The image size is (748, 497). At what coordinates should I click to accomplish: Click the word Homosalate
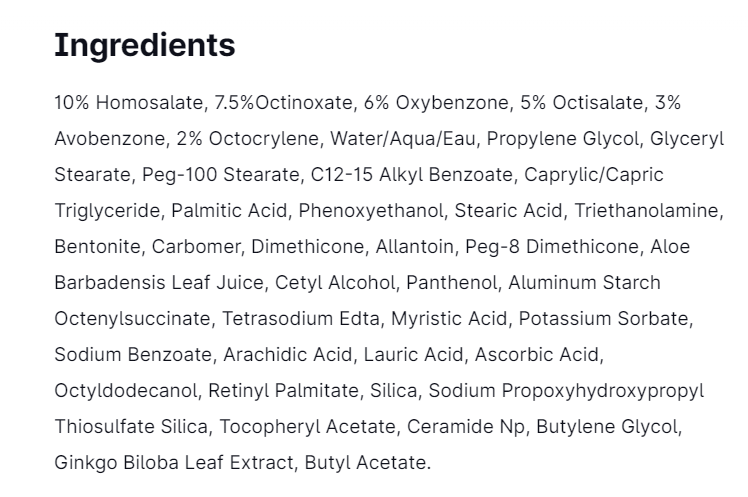pyautogui.click(x=142, y=102)
